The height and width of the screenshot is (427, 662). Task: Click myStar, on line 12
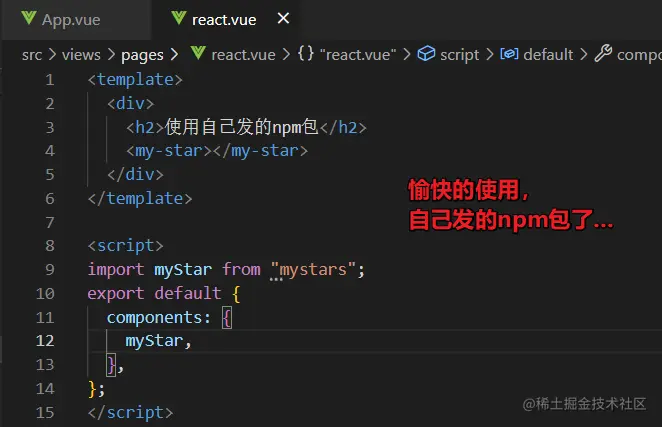tap(159, 341)
